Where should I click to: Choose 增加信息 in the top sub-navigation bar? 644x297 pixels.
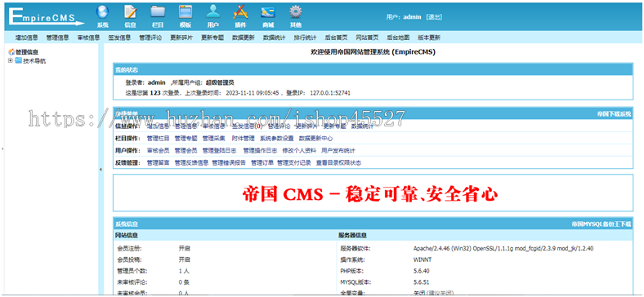pos(27,38)
